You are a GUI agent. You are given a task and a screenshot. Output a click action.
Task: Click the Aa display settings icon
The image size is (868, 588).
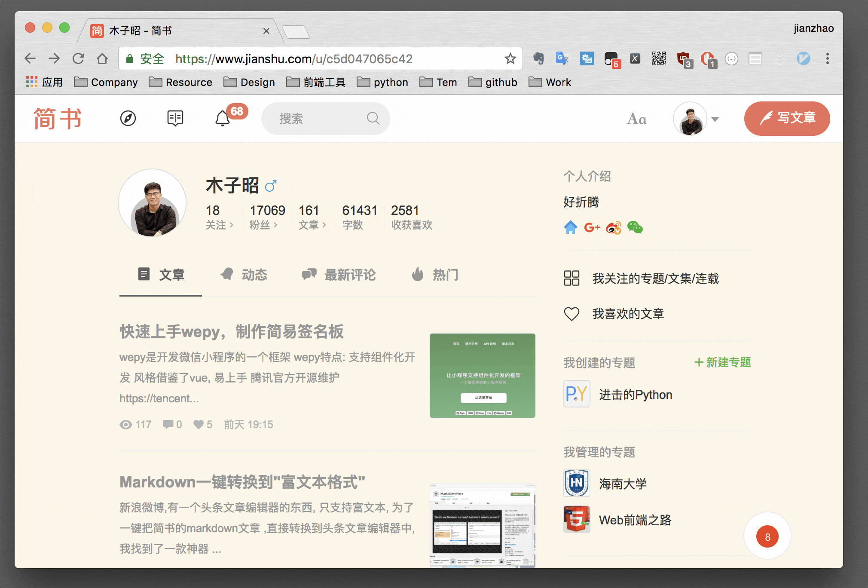pyautogui.click(x=636, y=119)
